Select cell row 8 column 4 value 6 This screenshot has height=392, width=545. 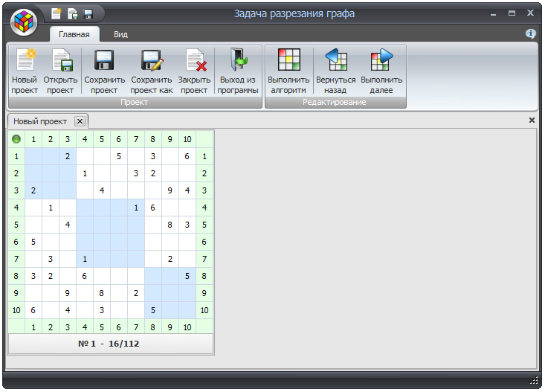click(85, 276)
